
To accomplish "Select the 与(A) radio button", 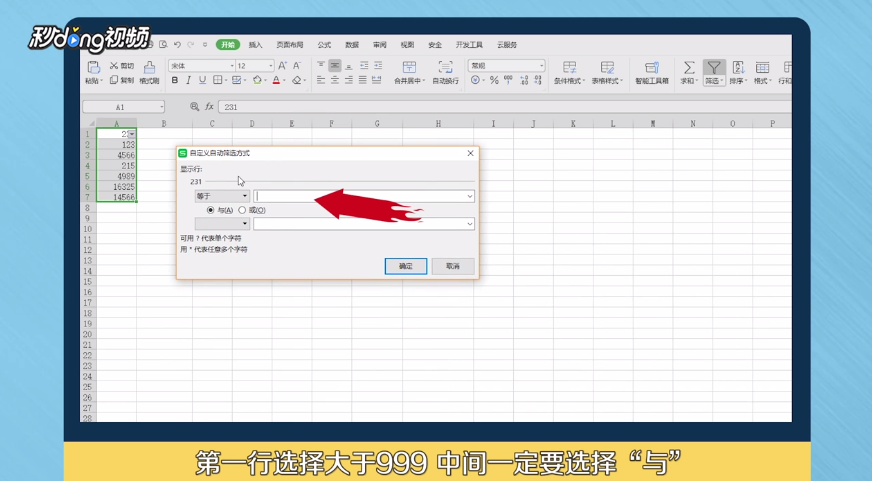I will 210,210.
